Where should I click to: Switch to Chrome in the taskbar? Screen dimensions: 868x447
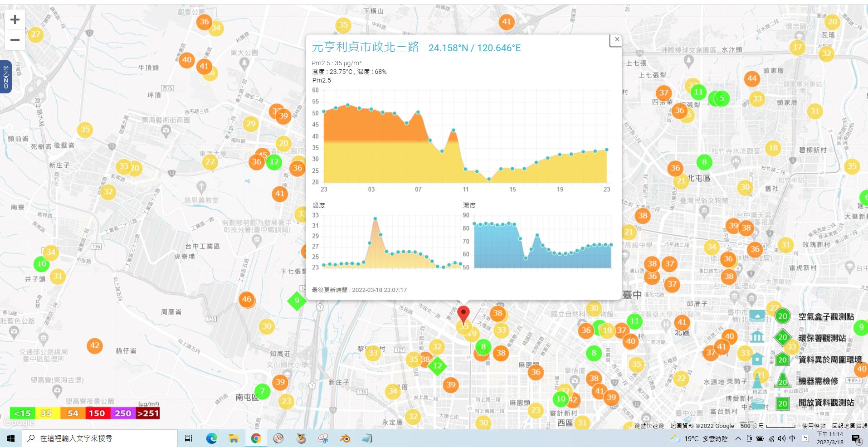click(256, 438)
